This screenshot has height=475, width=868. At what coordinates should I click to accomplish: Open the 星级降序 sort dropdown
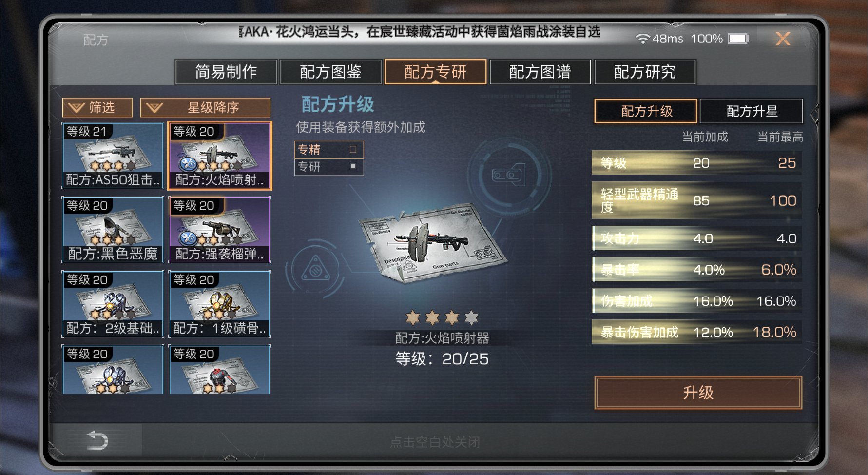click(205, 107)
